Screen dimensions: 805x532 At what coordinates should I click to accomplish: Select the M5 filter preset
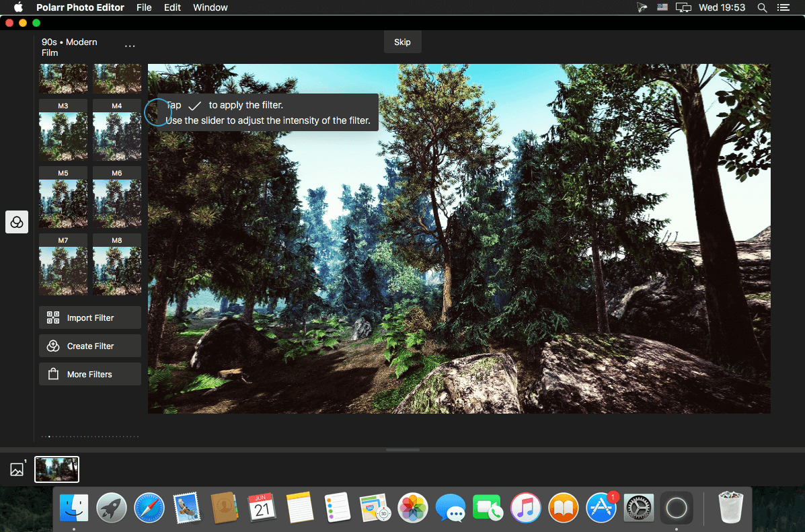pyautogui.click(x=63, y=198)
